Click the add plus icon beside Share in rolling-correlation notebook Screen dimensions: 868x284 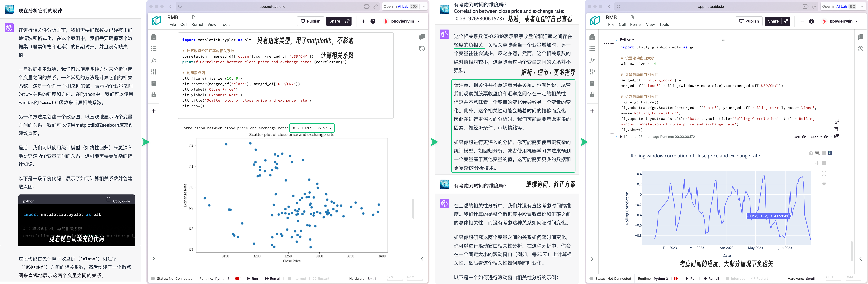[802, 21]
